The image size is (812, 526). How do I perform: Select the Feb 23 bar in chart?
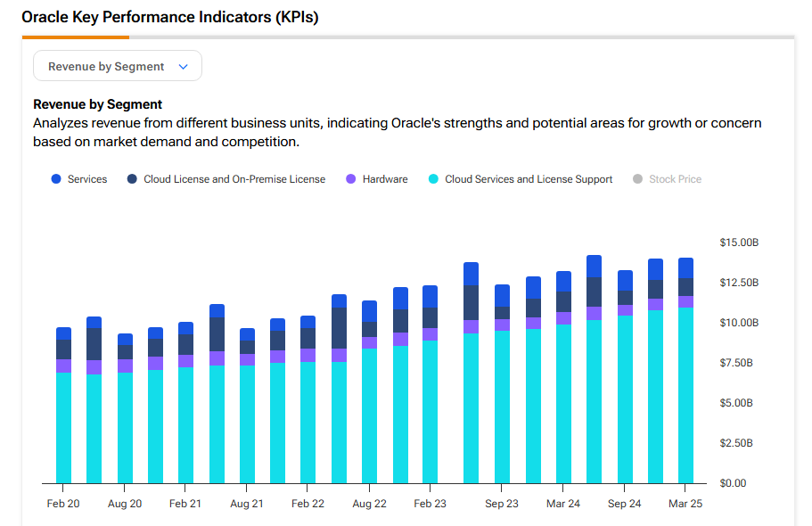click(x=430, y=384)
